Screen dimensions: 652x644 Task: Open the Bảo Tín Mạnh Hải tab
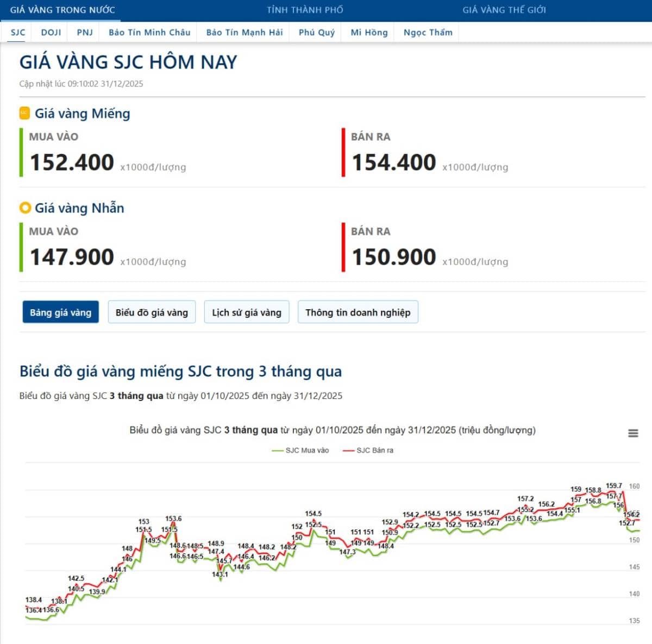coord(244,32)
